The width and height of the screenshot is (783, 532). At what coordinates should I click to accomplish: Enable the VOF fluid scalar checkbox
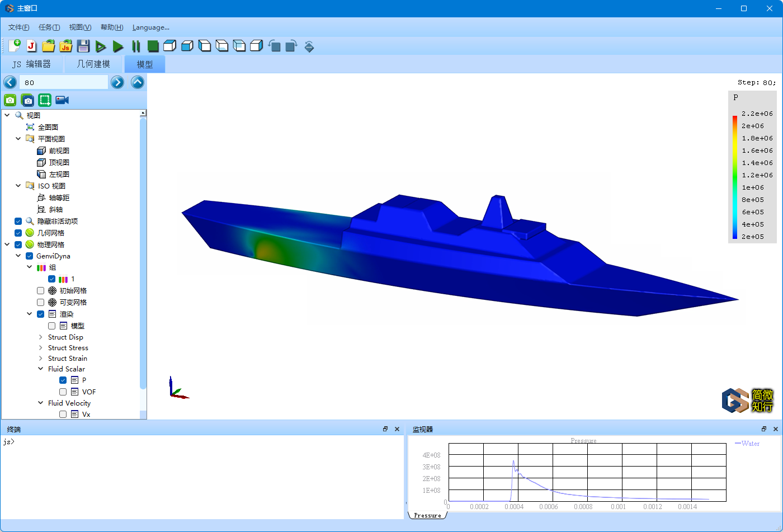tap(63, 392)
